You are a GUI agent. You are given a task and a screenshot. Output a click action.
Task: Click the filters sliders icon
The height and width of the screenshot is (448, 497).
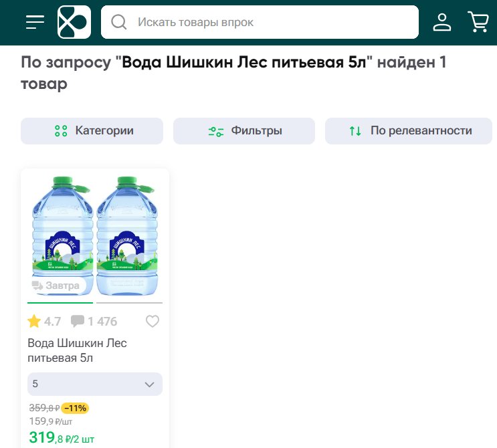[x=216, y=131]
